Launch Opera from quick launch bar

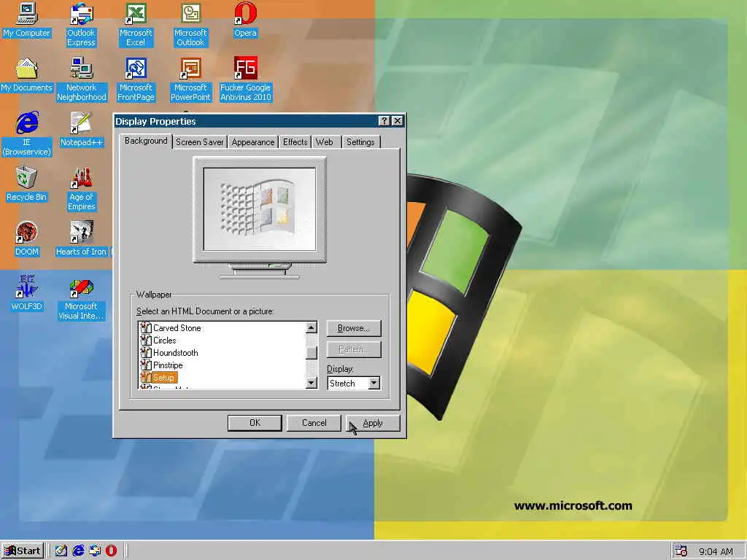coord(111,551)
